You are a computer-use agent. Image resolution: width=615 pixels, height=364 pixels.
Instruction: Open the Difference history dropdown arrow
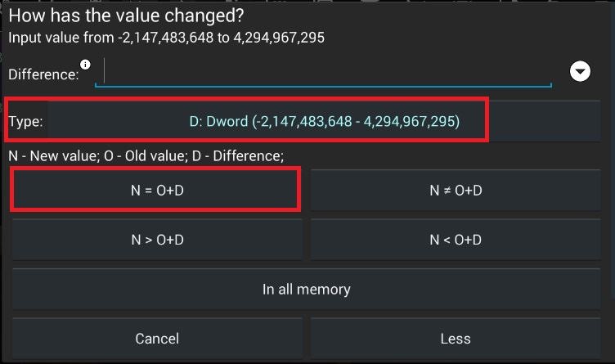[x=580, y=72]
